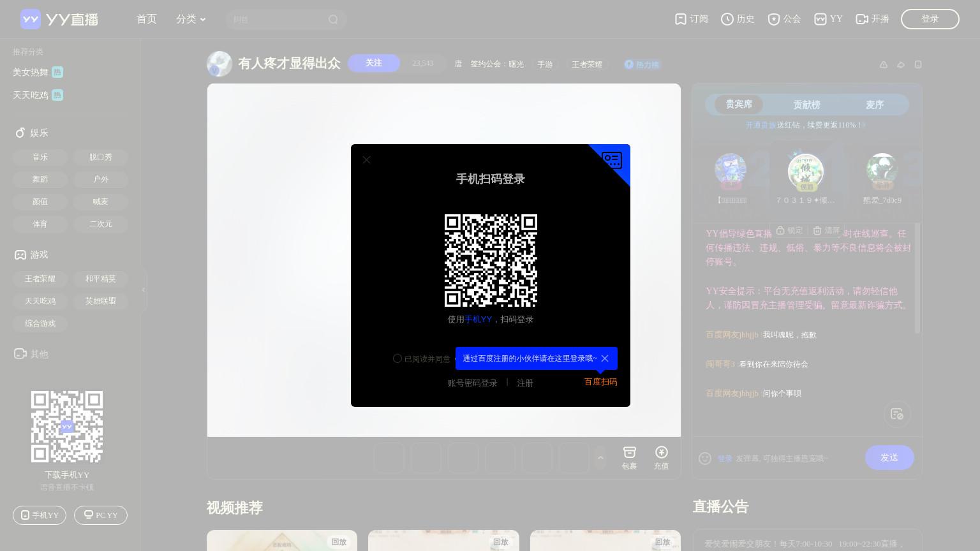
Task: Click username 百度网友jhhjjb on 我叫魂呢 message
Action: pos(732,335)
